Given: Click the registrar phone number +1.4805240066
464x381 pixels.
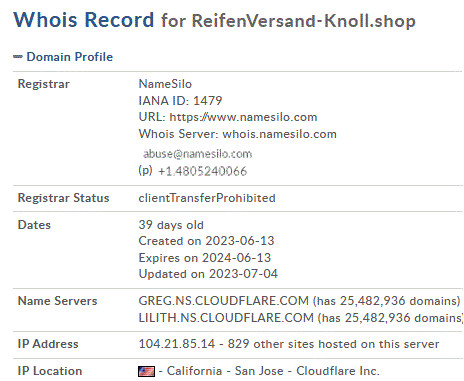Looking at the screenshot, I should [202, 171].
